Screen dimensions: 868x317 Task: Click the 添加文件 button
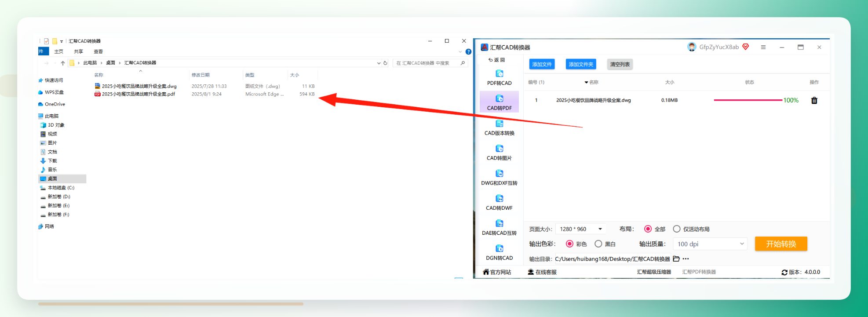tap(542, 64)
